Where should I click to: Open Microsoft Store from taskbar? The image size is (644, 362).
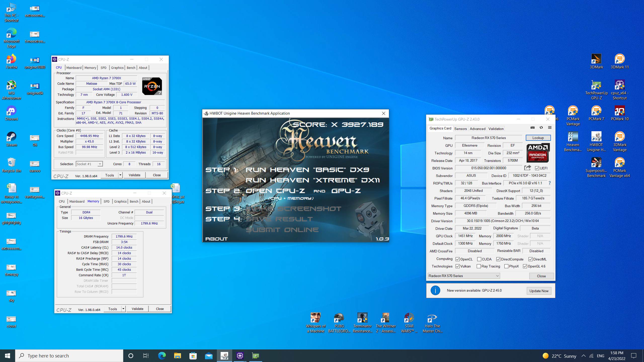(x=193, y=355)
